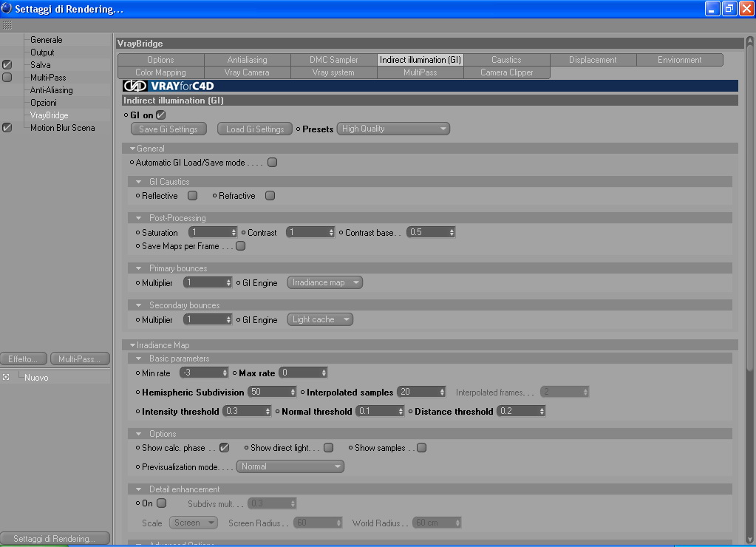Select Anti-Aliasing in the settings list
Viewport: 756px width, 547px height.
(52, 89)
